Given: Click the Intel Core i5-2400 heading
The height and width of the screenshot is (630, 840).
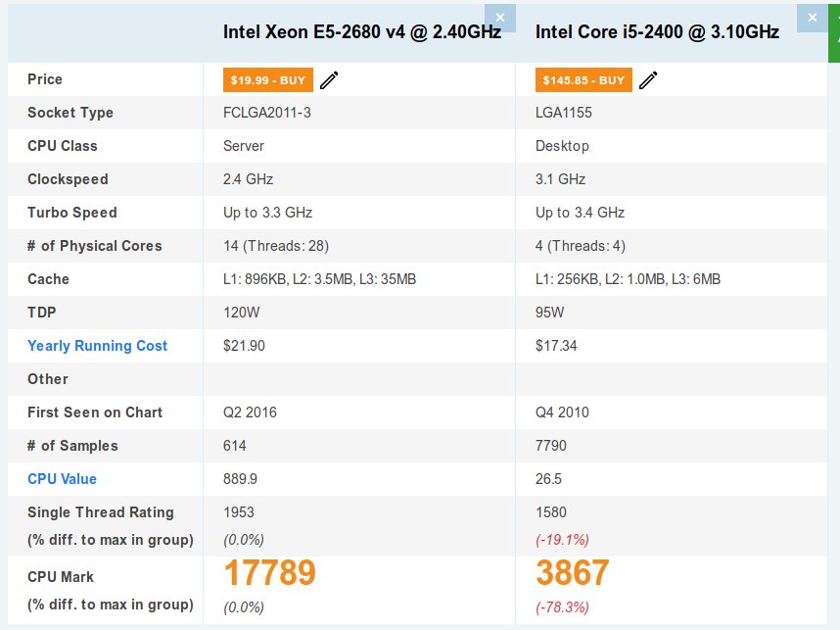Looking at the screenshot, I should pyautogui.click(x=657, y=32).
